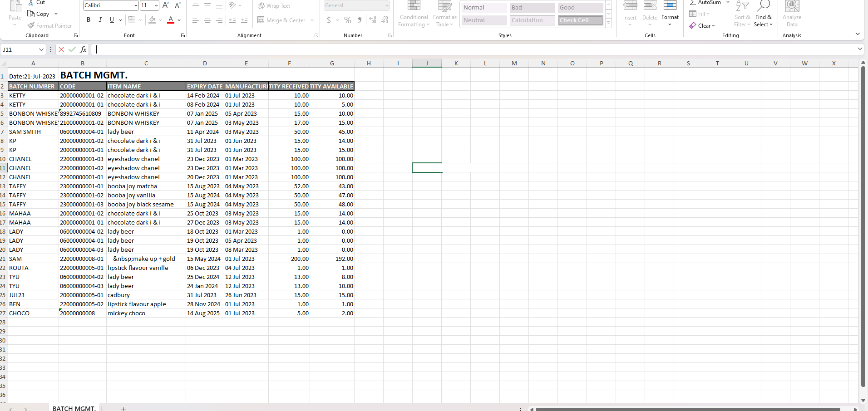
Task: Click the Percent Style icon
Action: [347, 20]
